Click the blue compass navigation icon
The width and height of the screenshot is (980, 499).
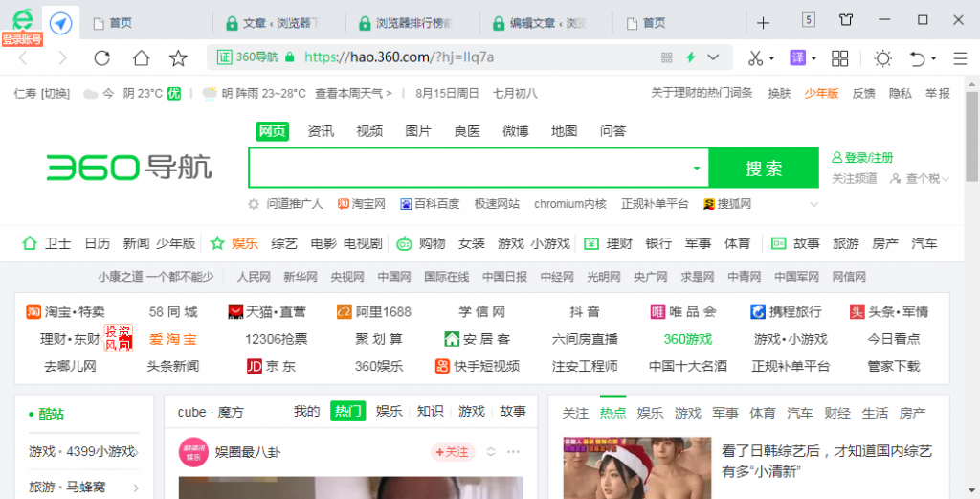coord(60,24)
